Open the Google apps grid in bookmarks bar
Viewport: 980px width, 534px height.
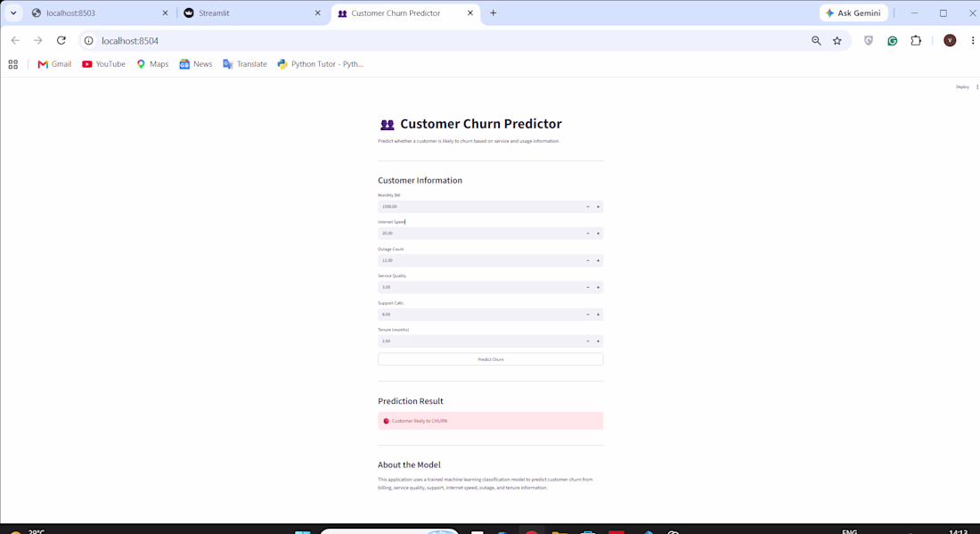(x=13, y=64)
